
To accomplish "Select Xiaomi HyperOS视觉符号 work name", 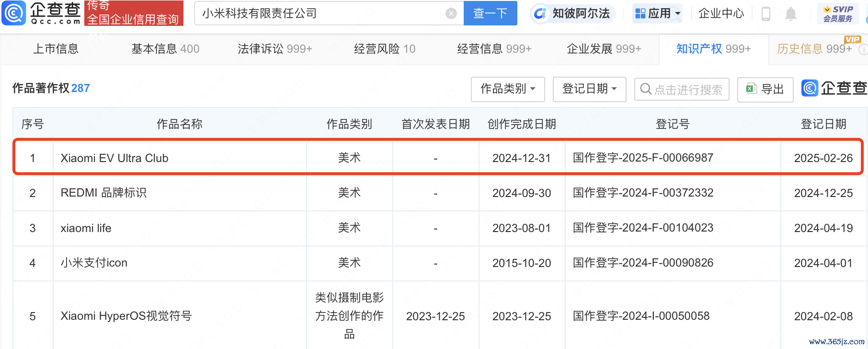I will (x=126, y=316).
